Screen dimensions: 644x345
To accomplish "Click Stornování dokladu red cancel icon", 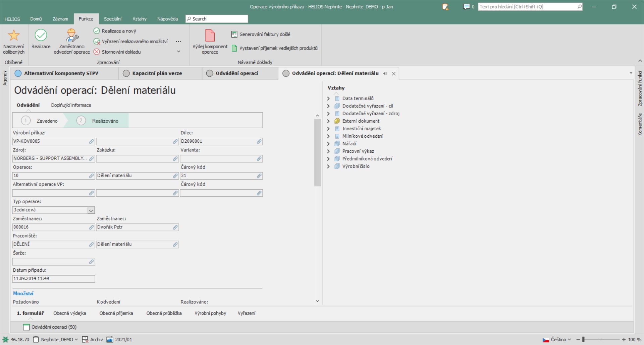I will tap(97, 52).
